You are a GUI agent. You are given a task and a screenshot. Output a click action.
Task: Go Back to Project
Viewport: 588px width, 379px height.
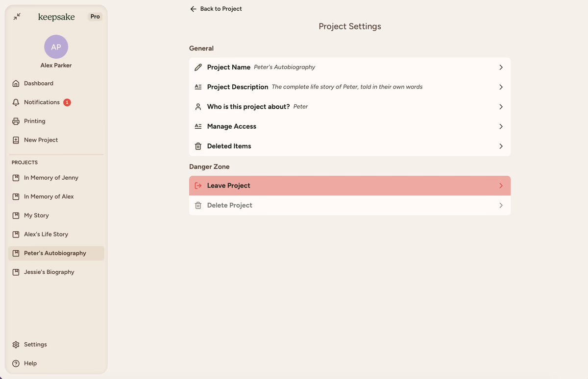click(x=216, y=9)
